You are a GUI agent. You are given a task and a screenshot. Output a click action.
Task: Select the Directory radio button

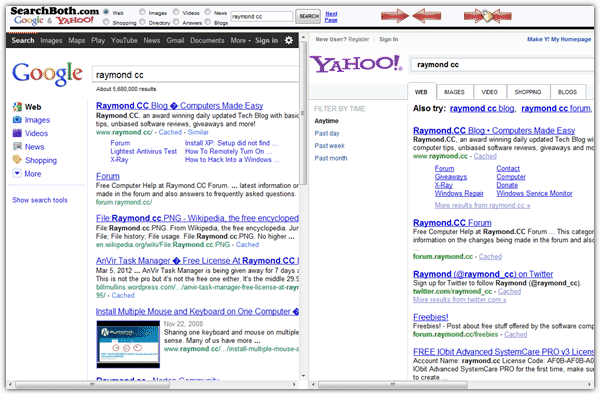(x=142, y=22)
